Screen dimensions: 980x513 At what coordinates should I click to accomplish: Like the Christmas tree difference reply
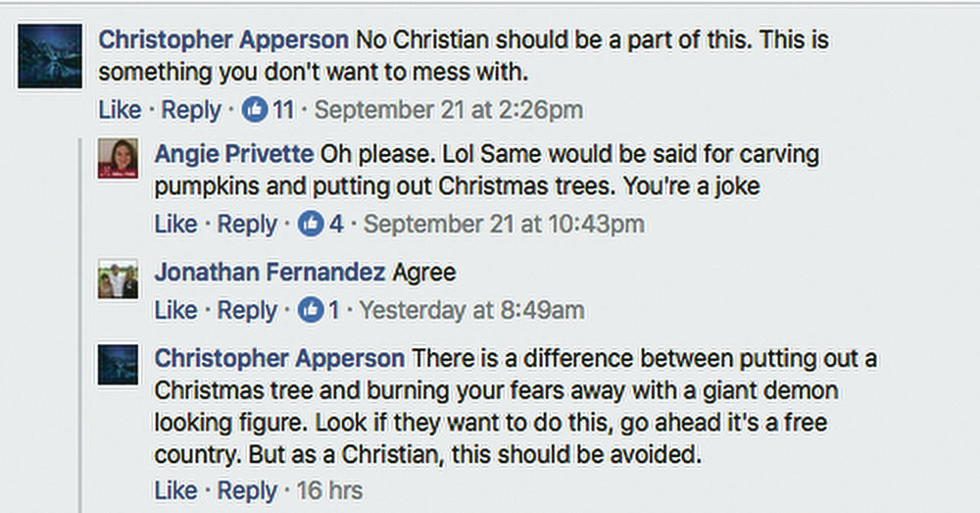click(x=175, y=489)
